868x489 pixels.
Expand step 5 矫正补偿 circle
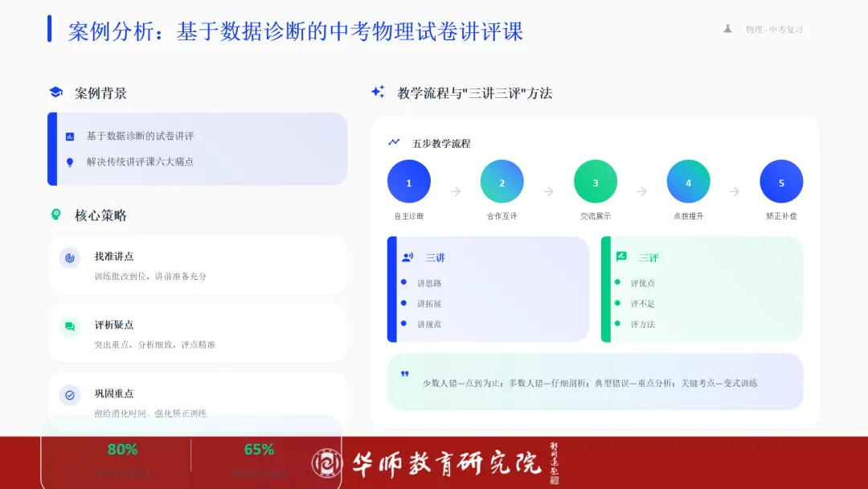point(781,181)
